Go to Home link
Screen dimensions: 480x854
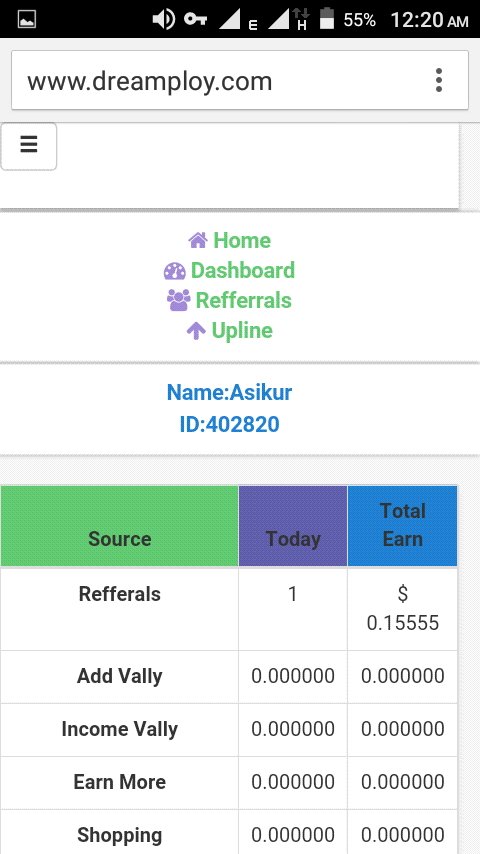[242, 240]
